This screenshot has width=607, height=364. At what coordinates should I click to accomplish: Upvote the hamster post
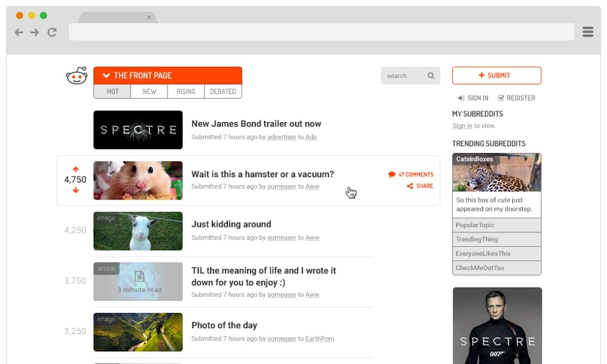coord(75,169)
